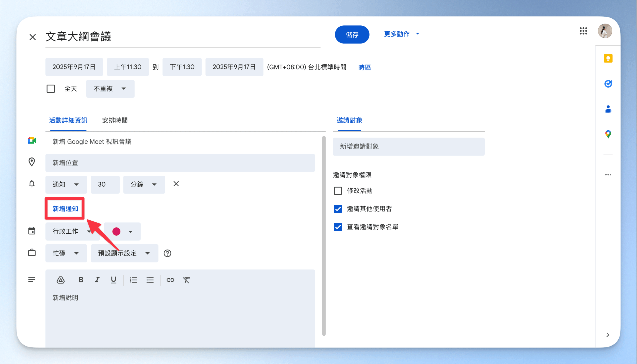Enable the 全天 all-day checkbox

click(x=51, y=89)
